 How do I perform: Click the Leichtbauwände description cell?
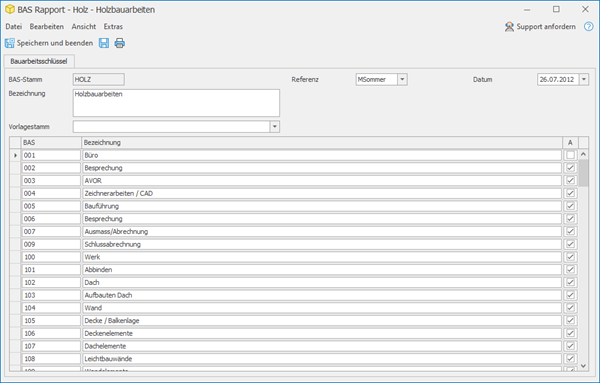pyautogui.click(x=322, y=359)
